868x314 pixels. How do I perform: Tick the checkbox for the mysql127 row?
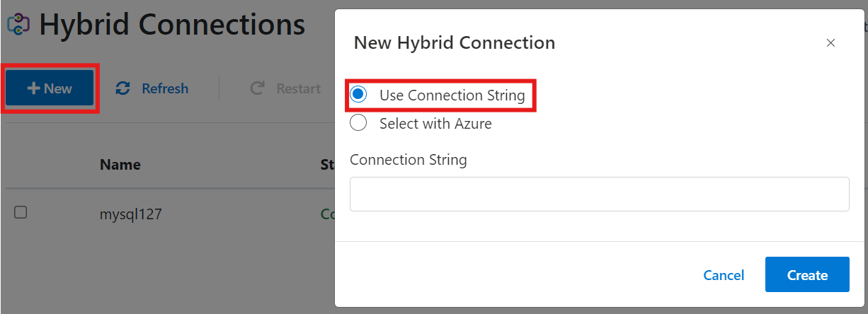tap(21, 212)
